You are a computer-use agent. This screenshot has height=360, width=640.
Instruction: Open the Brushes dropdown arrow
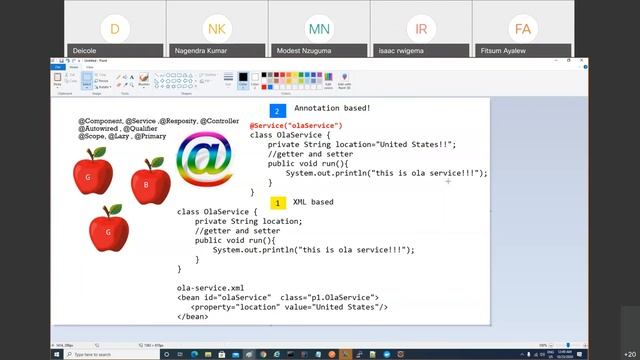tap(144, 87)
